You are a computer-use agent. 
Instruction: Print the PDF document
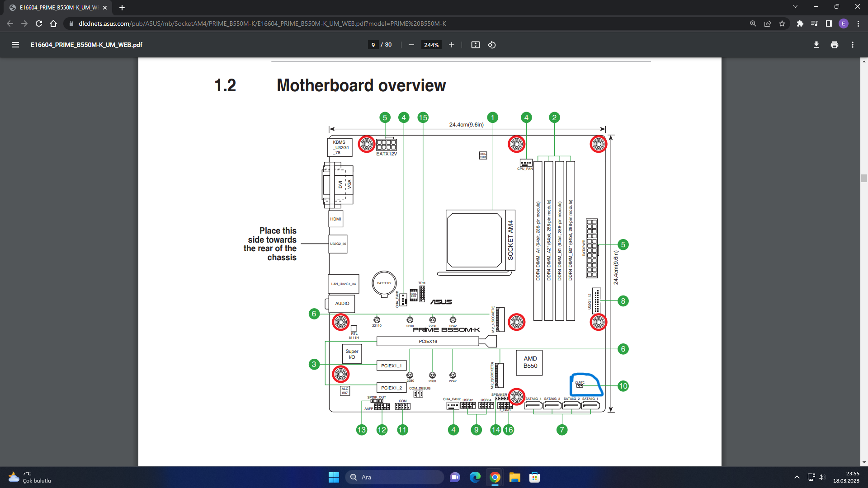[x=835, y=45]
